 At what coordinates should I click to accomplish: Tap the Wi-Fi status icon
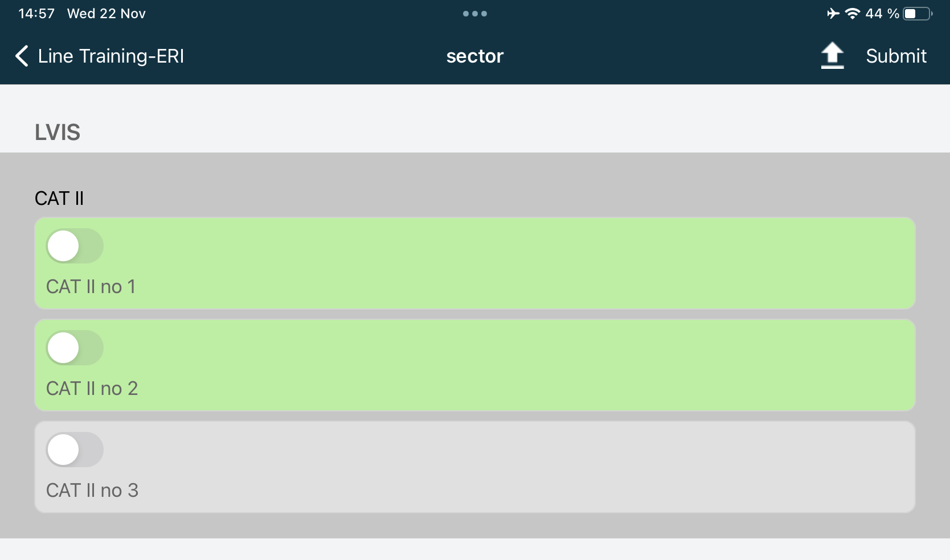click(x=852, y=14)
